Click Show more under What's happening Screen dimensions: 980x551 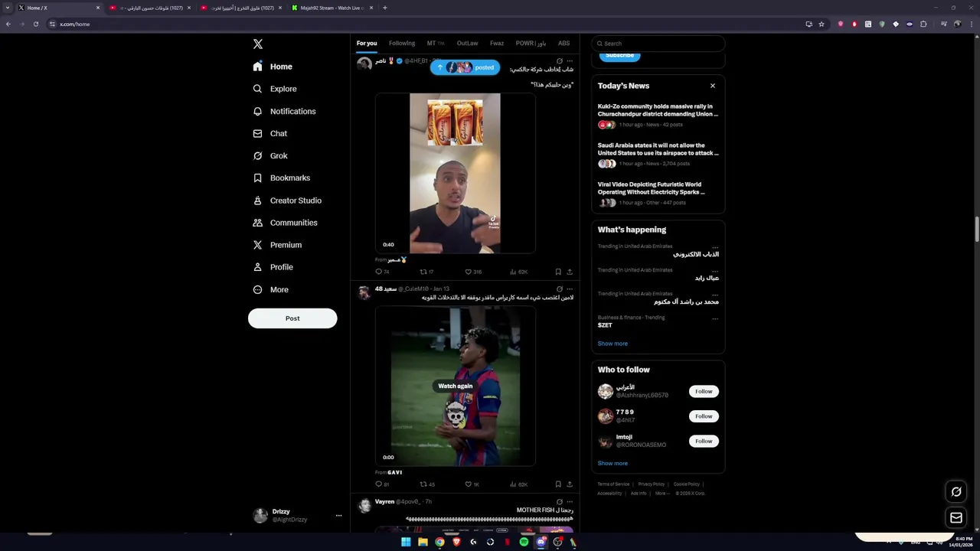(612, 344)
